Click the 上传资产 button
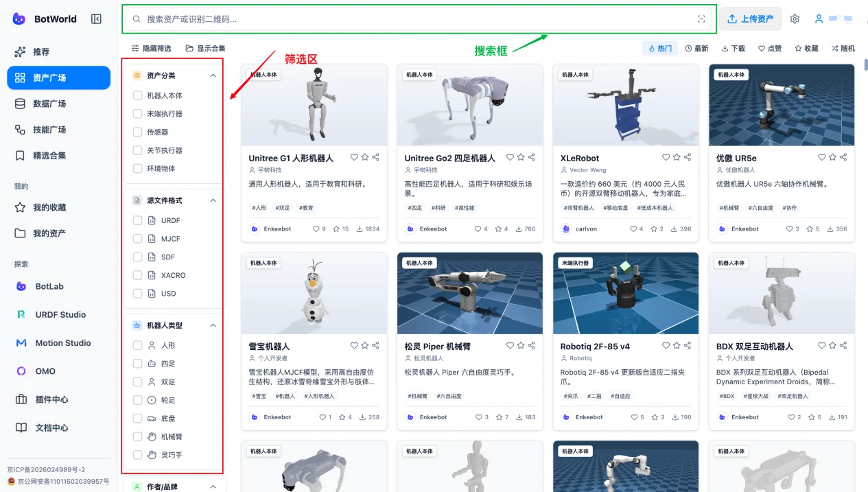868x492 pixels. point(751,19)
